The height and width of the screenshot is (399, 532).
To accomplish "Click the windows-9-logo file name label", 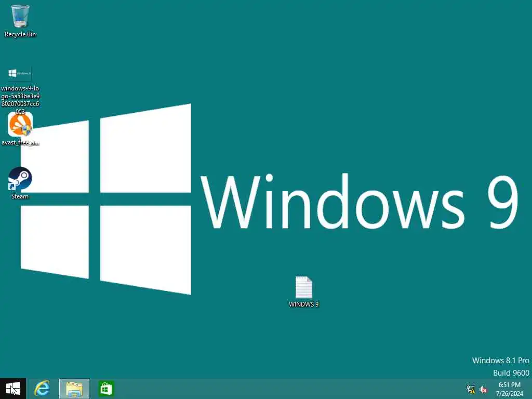I will coord(20,100).
